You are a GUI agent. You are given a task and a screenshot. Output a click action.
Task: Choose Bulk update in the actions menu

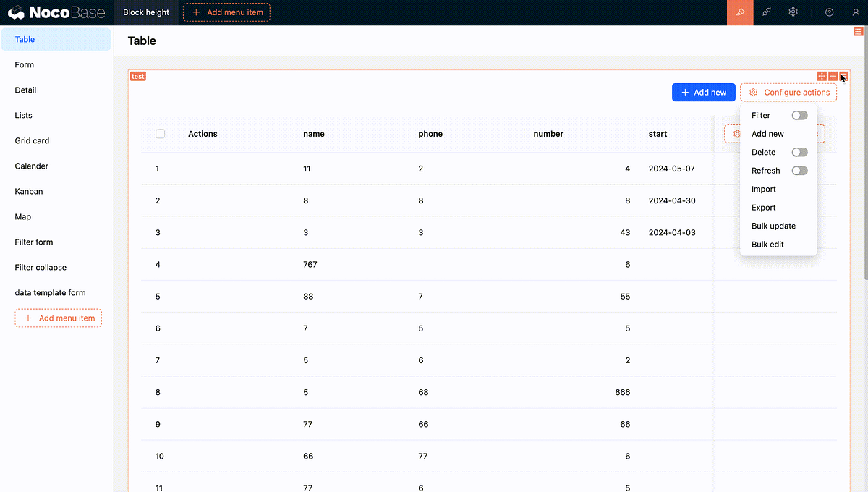click(x=773, y=226)
